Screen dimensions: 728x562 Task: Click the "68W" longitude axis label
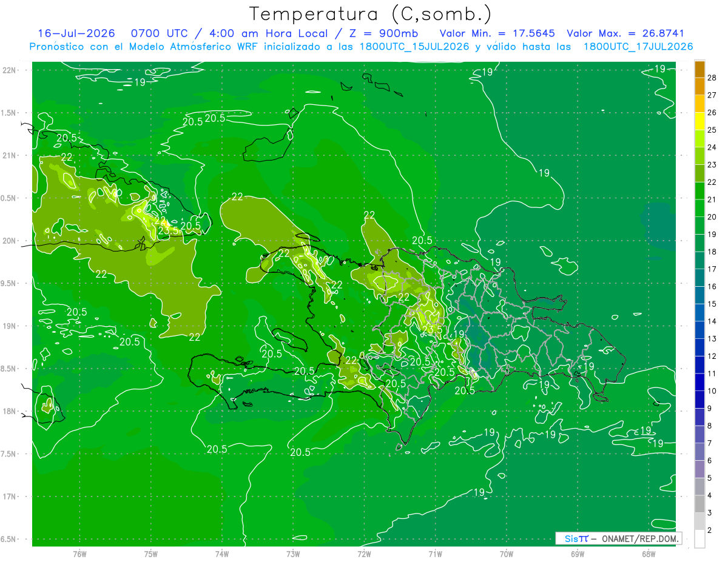click(x=649, y=554)
